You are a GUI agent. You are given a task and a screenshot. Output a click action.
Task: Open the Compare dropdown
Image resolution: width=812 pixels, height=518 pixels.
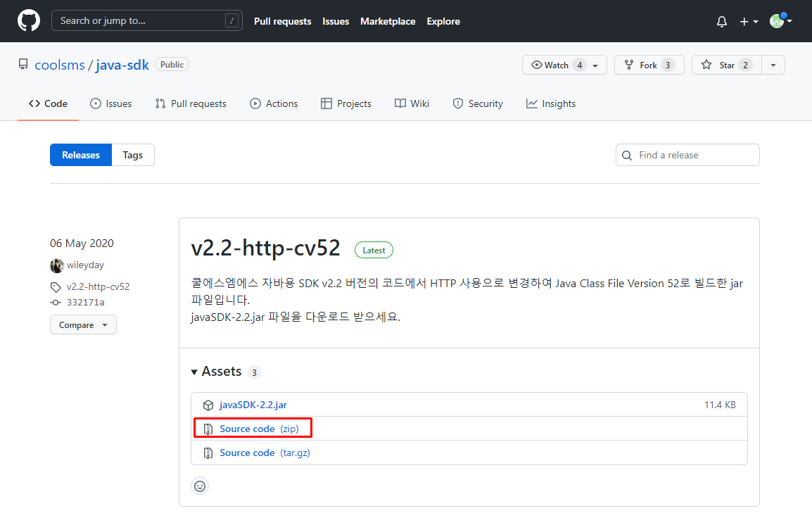83,324
